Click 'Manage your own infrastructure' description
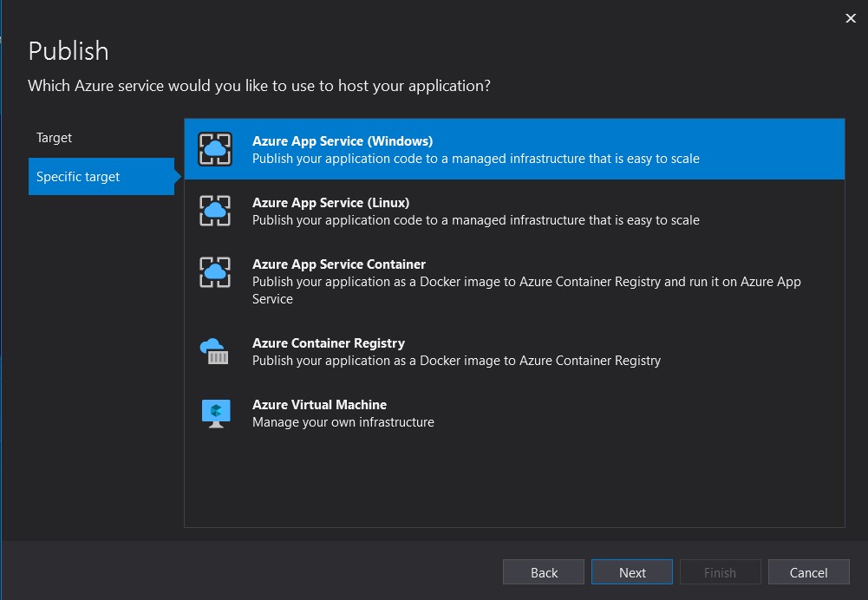The width and height of the screenshot is (868, 600). click(x=343, y=422)
